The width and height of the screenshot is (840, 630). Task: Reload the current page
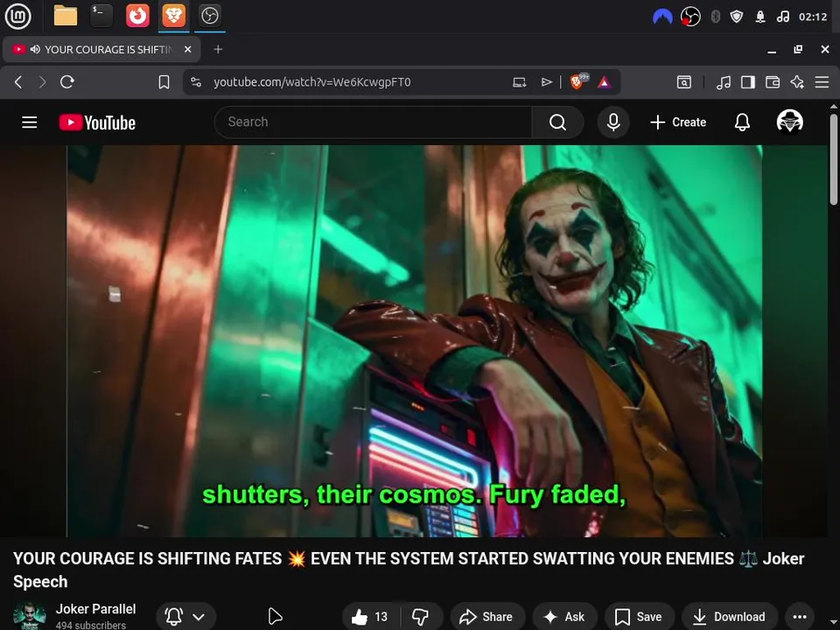[x=67, y=82]
